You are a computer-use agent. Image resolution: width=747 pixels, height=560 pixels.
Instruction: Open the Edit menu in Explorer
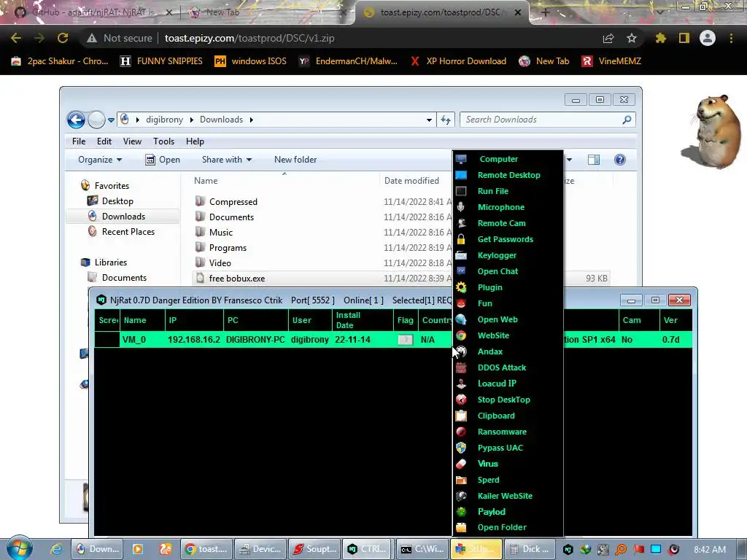coord(104,141)
